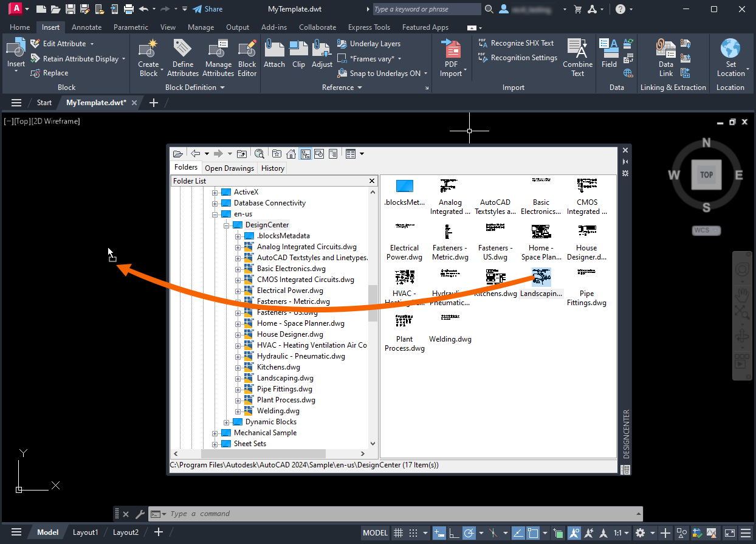Open DesignCenter Favorites folder icon

point(277,154)
